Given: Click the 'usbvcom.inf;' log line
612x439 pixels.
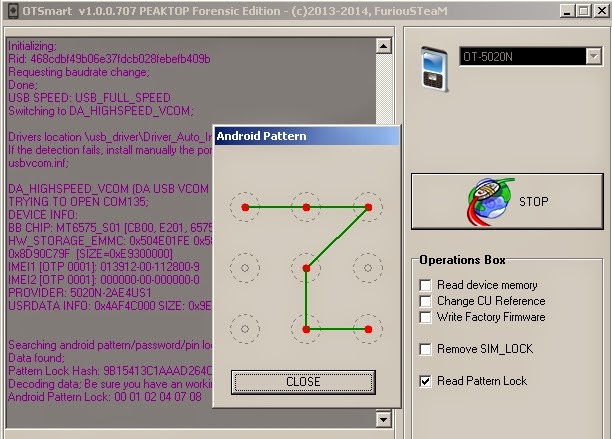Looking at the screenshot, I should point(38,163).
